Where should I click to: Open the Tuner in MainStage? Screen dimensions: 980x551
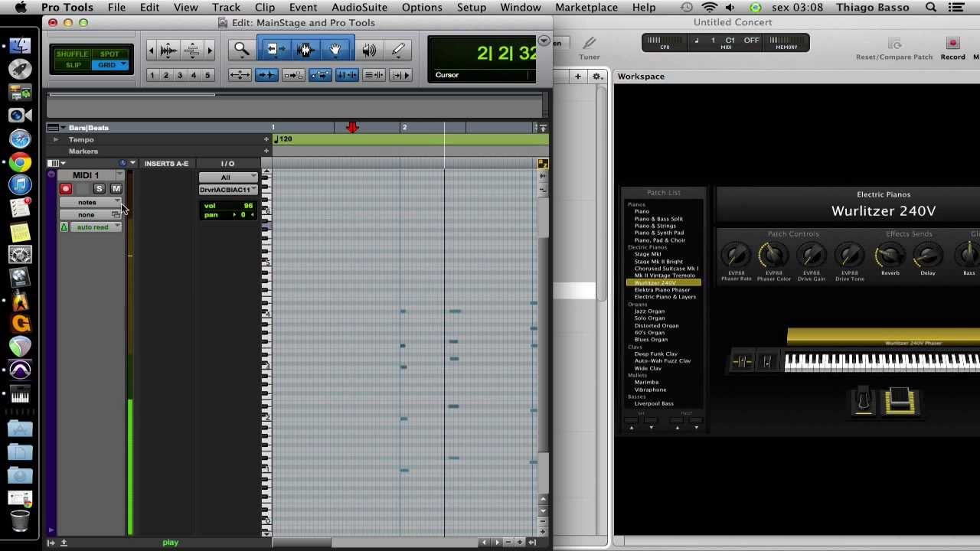(x=589, y=48)
